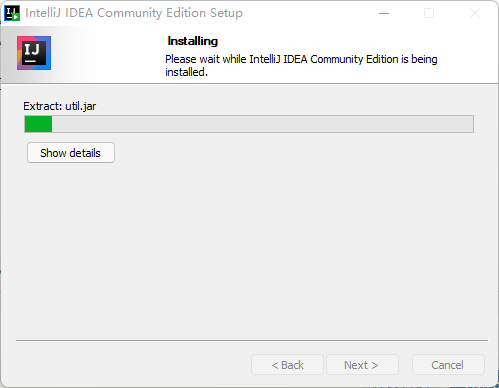Screen dimensions: 499x388
Task: Click the green filled part of progress bar
Action: (38, 124)
